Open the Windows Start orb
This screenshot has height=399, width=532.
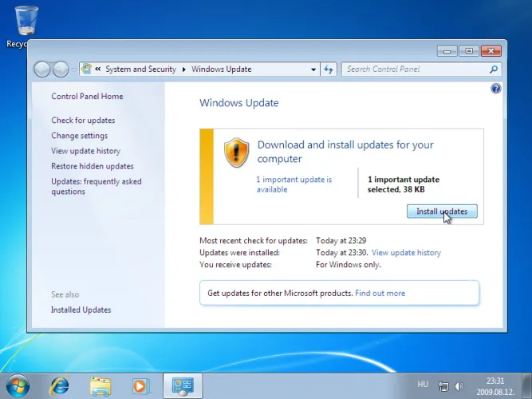18,385
